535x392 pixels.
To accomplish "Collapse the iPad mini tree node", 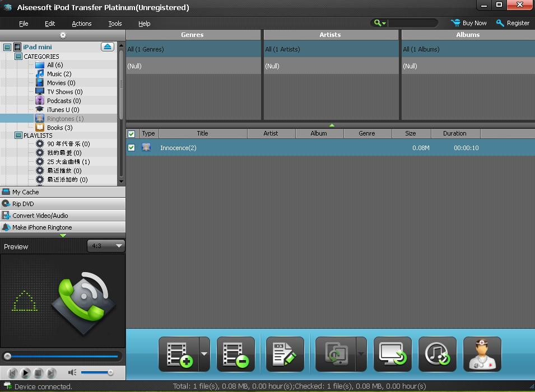I will point(7,47).
